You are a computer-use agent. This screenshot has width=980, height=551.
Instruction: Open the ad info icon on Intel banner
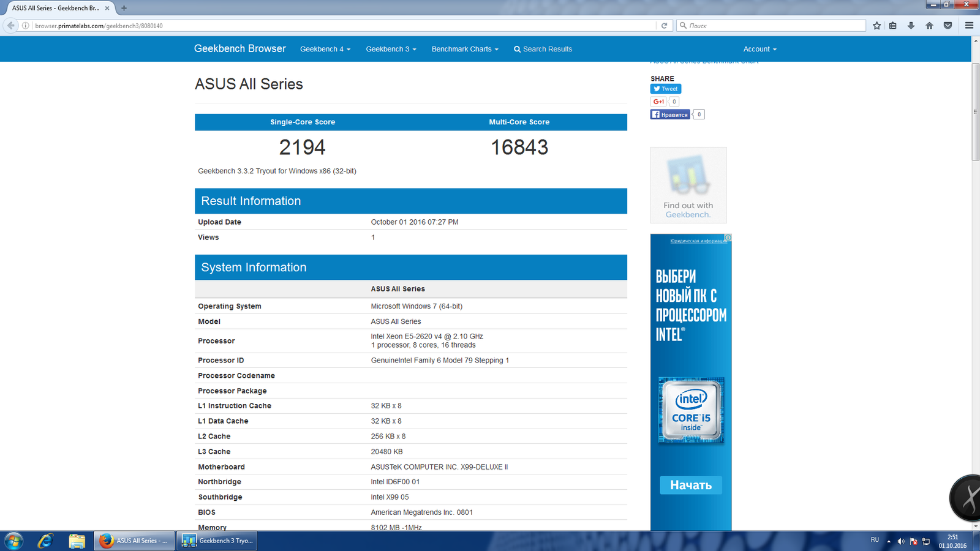(x=728, y=238)
